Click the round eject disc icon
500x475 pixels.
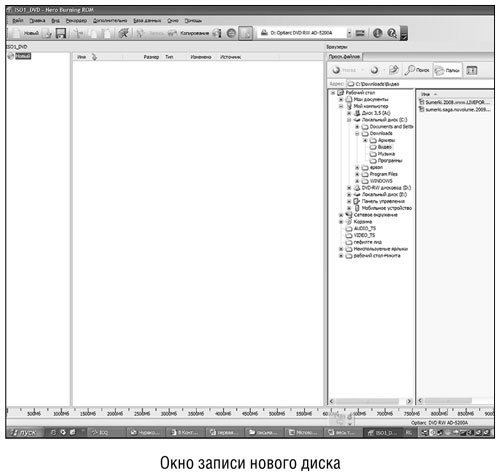231,33
